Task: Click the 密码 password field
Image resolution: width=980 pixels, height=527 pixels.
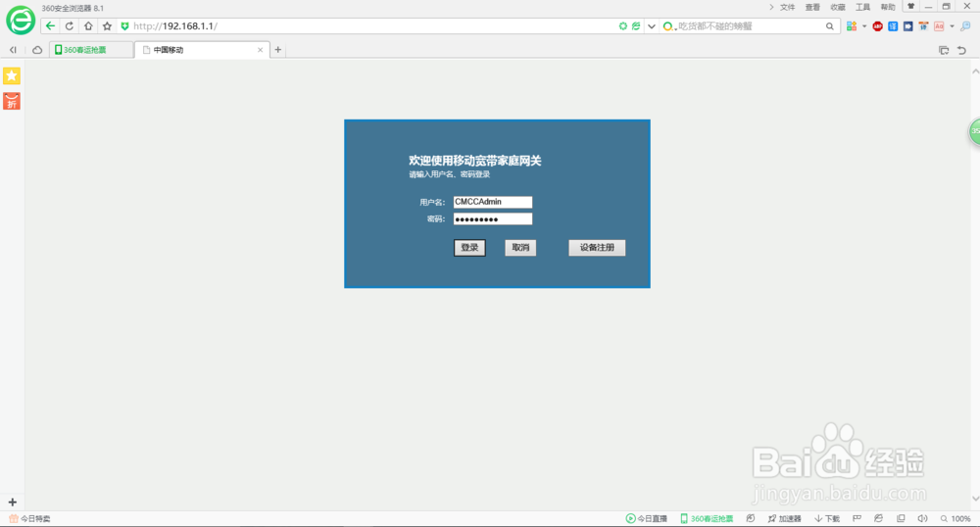Action: (x=493, y=218)
